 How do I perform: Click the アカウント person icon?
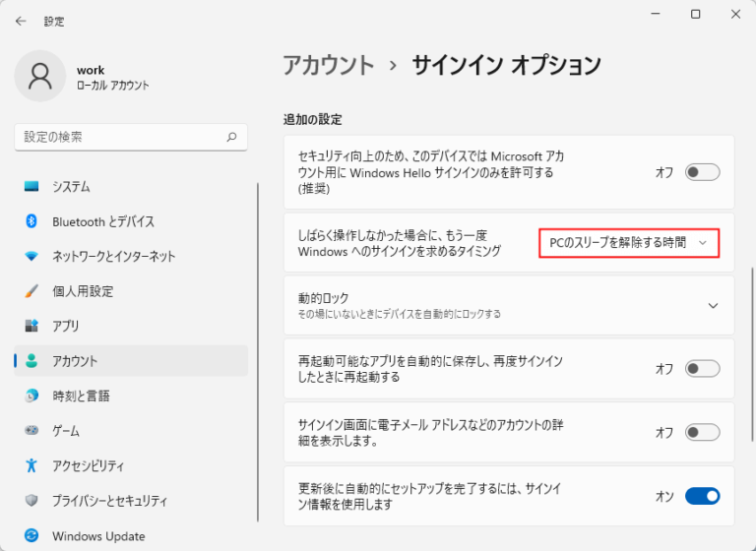(x=31, y=360)
